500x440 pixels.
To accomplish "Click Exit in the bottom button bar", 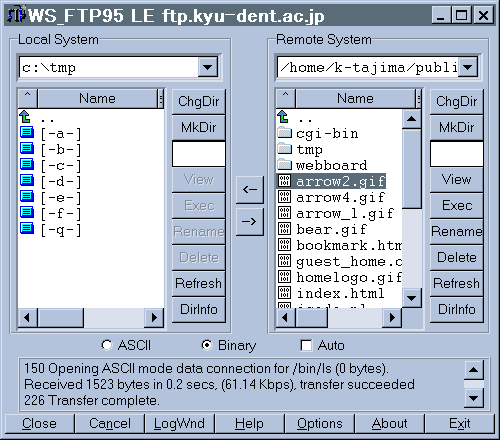I will (x=460, y=424).
